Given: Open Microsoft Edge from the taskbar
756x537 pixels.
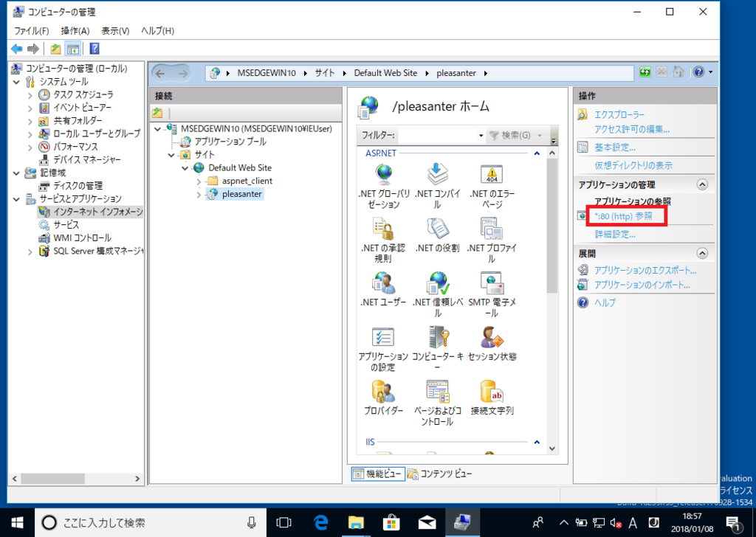Looking at the screenshot, I should [320, 522].
